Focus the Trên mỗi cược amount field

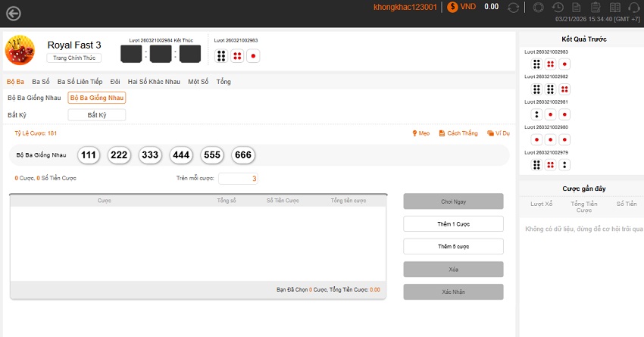click(x=238, y=179)
